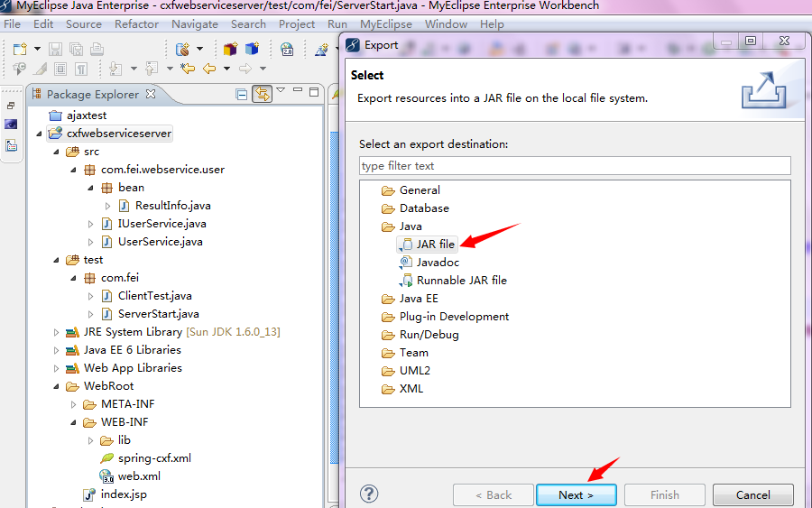812x508 pixels.
Task: Click the Print toolbar icon
Action: coord(97,50)
